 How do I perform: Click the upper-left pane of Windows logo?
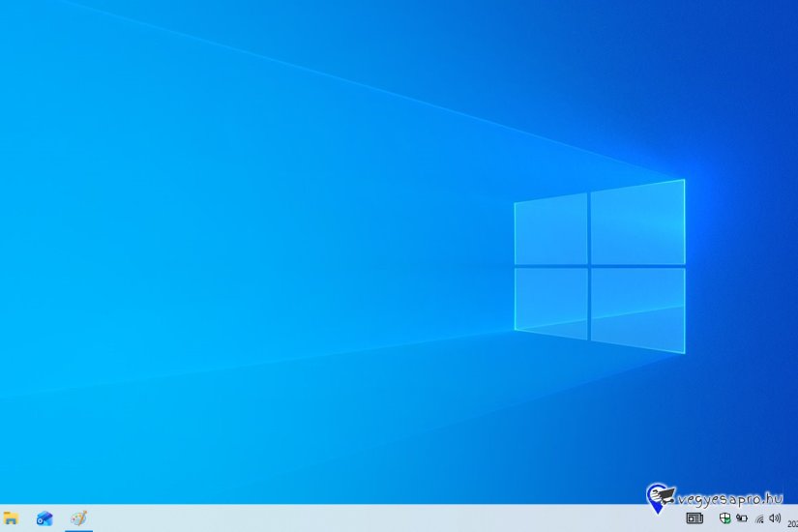(x=550, y=230)
